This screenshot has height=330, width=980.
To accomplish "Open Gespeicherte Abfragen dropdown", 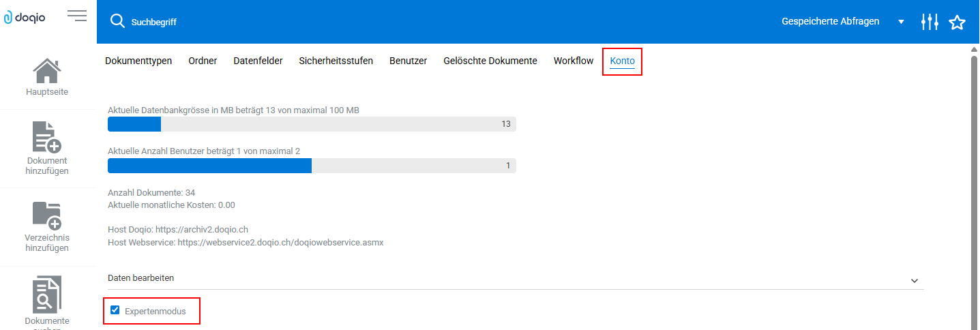I will (901, 22).
